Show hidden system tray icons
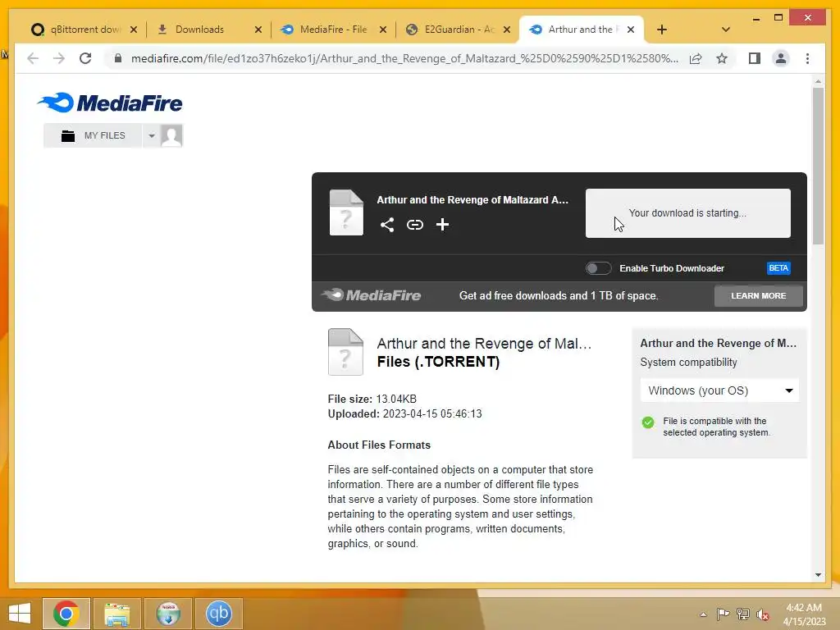This screenshot has height=630, width=840. click(703, 614)
